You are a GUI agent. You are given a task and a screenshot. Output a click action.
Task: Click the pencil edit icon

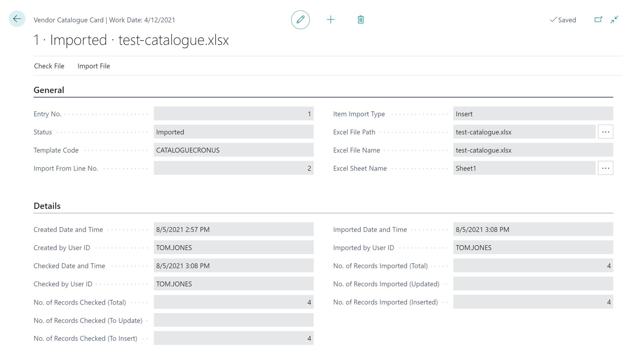click(x=300, y=20)
